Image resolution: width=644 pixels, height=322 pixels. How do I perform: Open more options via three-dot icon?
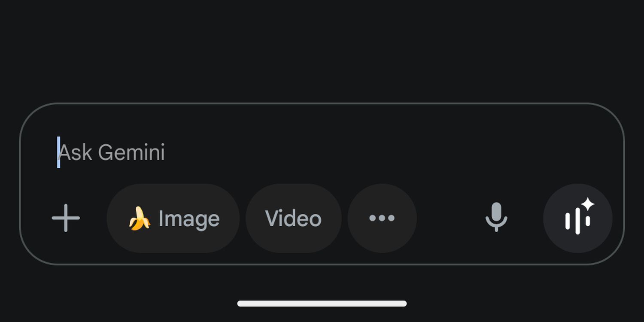pyautogui.click(x=382, y=218)
